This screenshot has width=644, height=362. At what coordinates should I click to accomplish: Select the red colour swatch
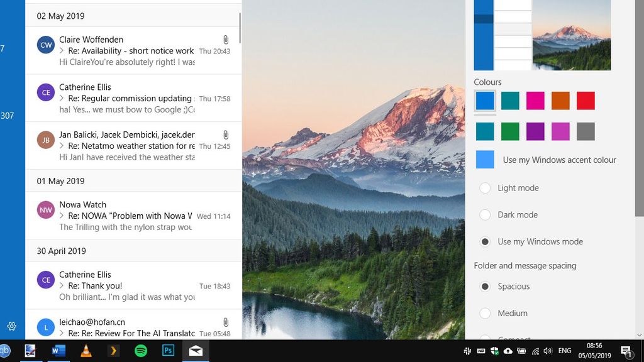[x=585, y=101]
